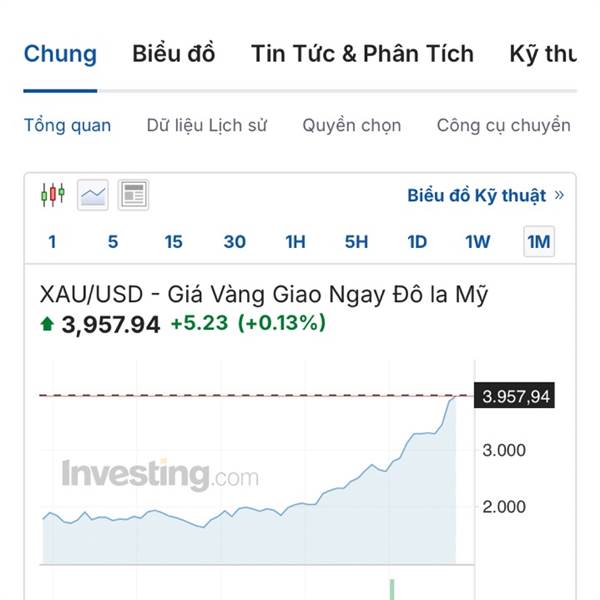Image resolution: width=600 pixels, height=600 pixels.
Task: Open Dữ liệu Lịch sử section
Action: (x=207, y=126)
